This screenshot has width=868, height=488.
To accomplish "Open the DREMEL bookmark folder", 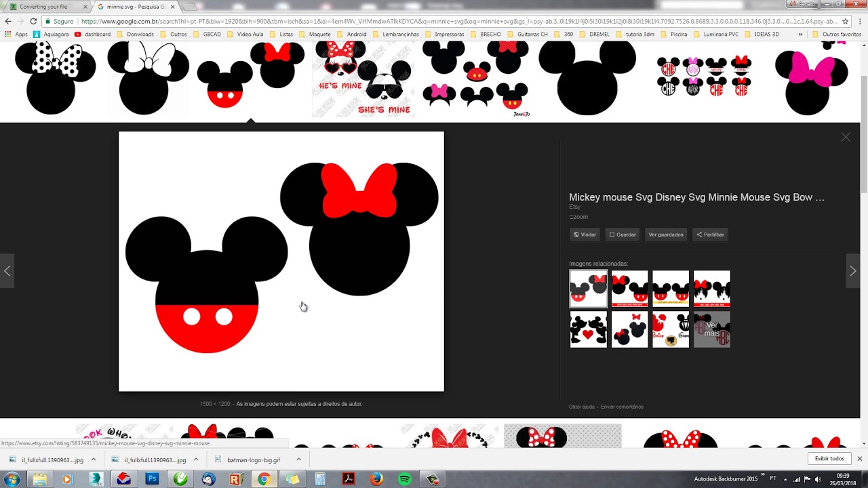I will [594, 34].
